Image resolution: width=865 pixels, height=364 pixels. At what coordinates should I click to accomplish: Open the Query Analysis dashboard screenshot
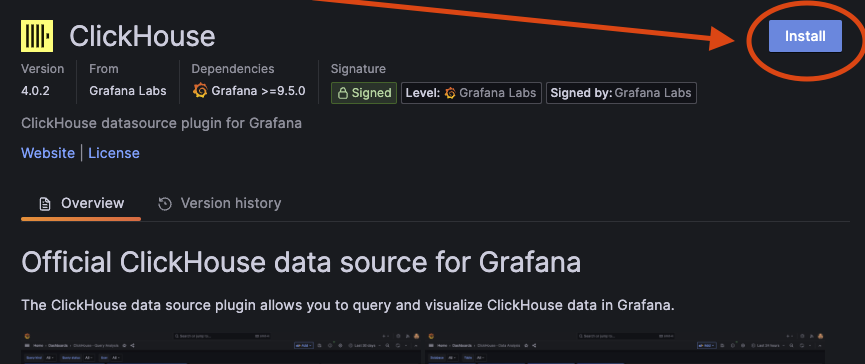pos(221,347)
